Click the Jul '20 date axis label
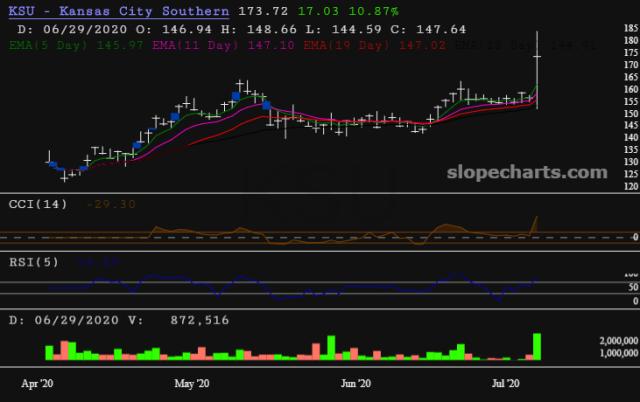The width and height of the screenshot is (640, 402). (507, 383)
